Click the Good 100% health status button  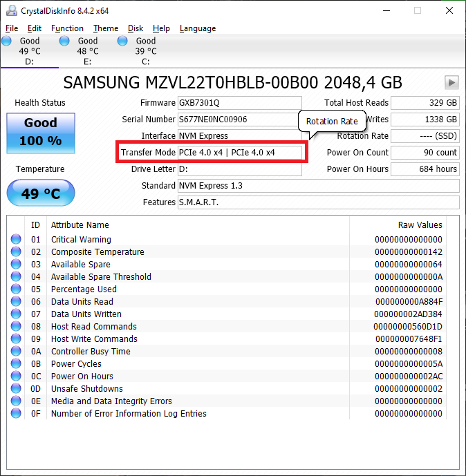point(41,133)
